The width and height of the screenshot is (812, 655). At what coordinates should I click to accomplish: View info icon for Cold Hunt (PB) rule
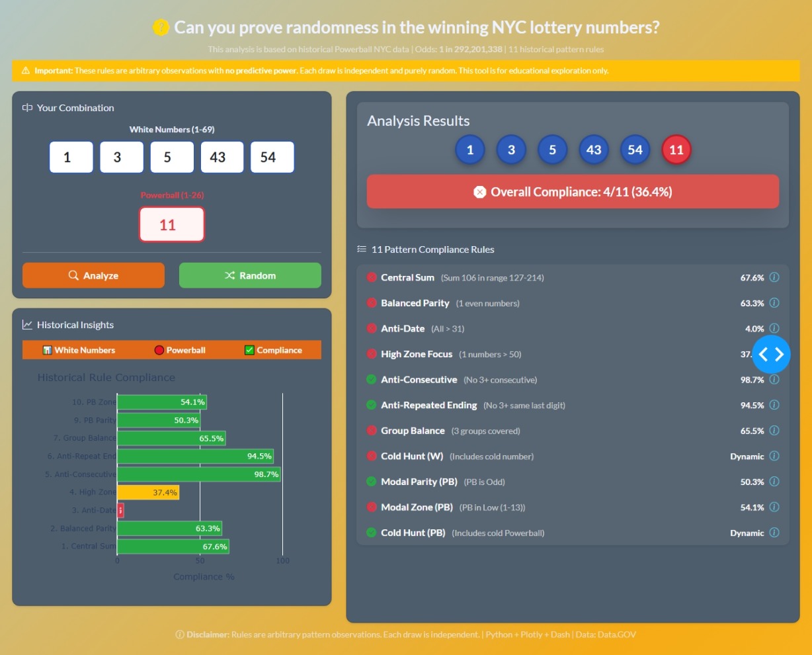point(774,533)
